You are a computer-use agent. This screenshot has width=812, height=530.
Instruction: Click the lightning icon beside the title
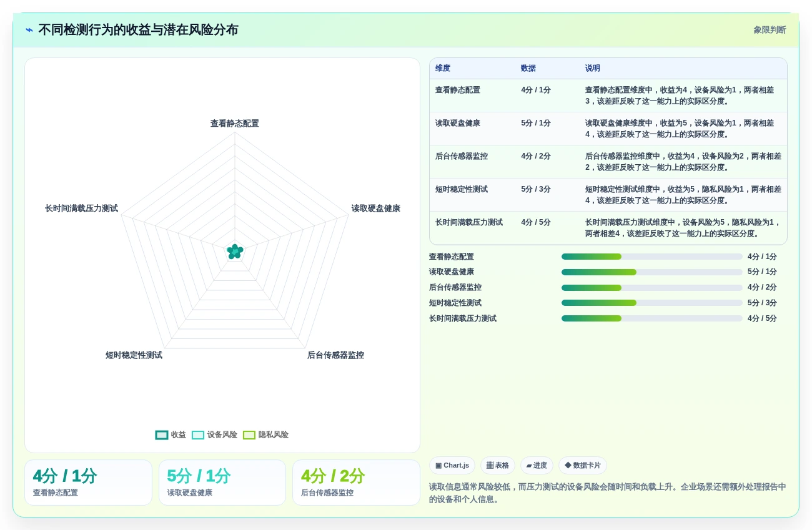(29, 30)
